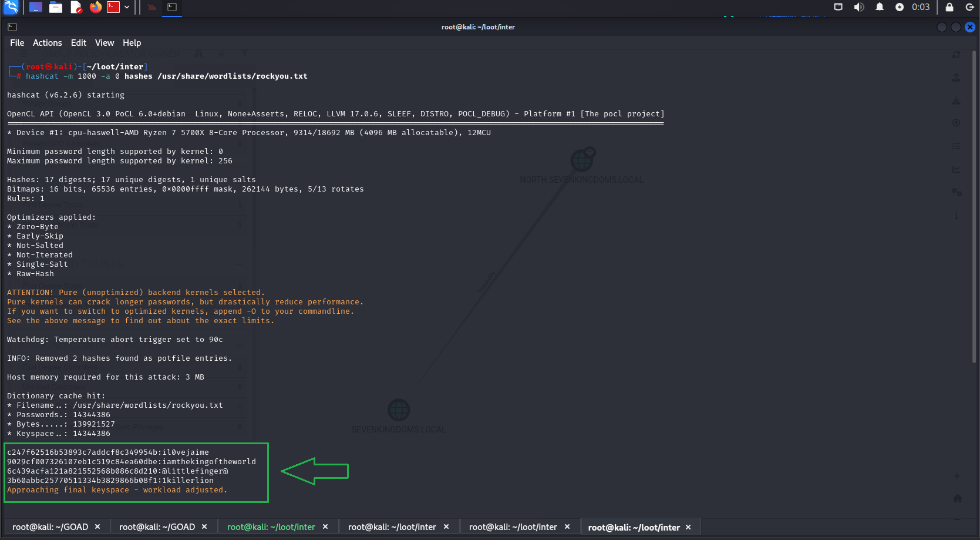Viewport: 980px width, 540px height.
Task: Launch Firefox from the top panel
Action: pos(96,7)
